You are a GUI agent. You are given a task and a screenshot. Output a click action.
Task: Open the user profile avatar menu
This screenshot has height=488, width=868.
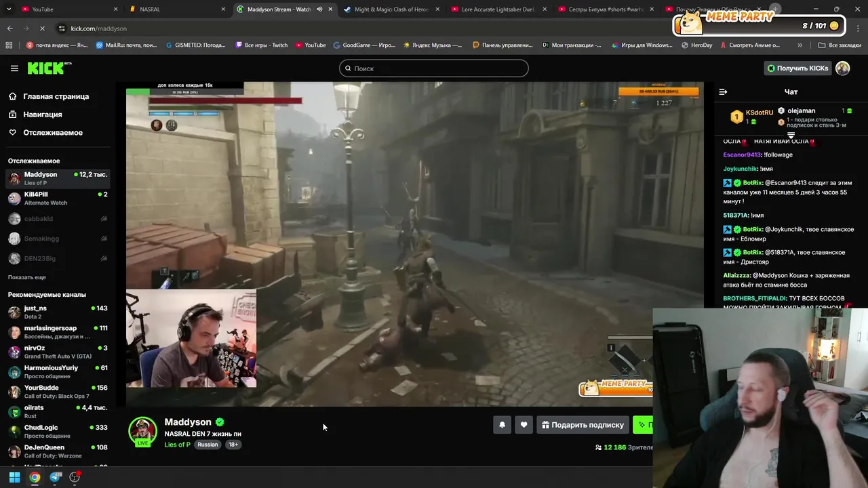click(843, 68)
